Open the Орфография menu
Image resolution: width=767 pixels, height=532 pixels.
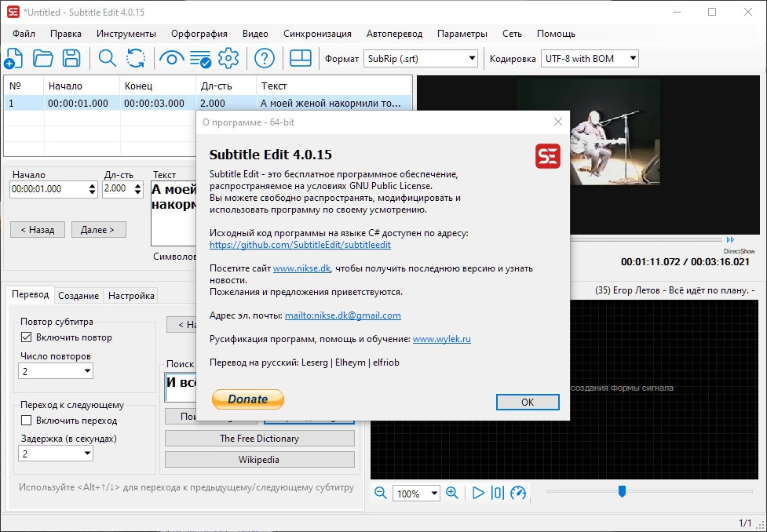[199, 34]
